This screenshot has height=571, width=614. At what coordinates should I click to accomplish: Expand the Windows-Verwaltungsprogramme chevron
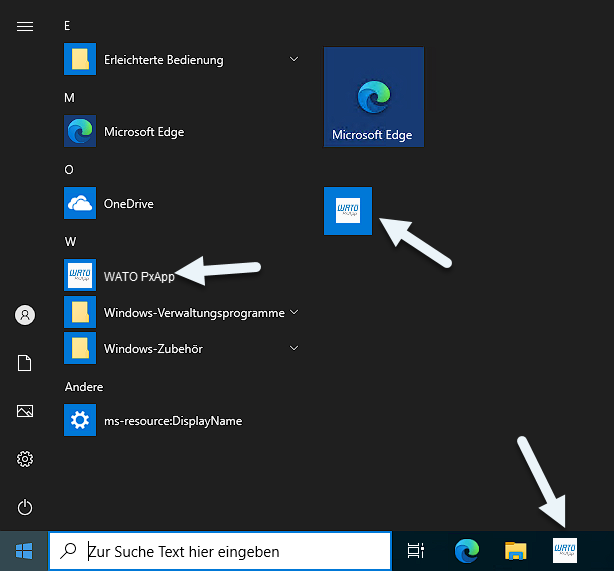[294, 312]
